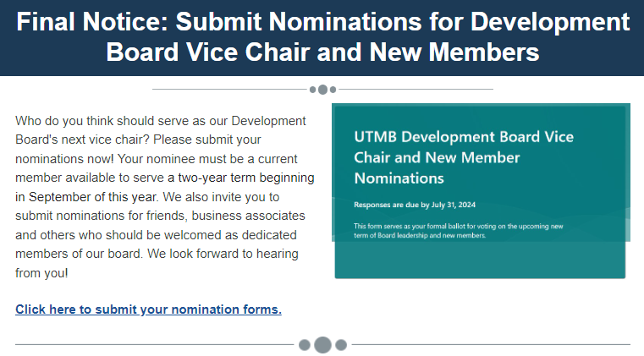Click the middle dot of top divider

point(322,89)
